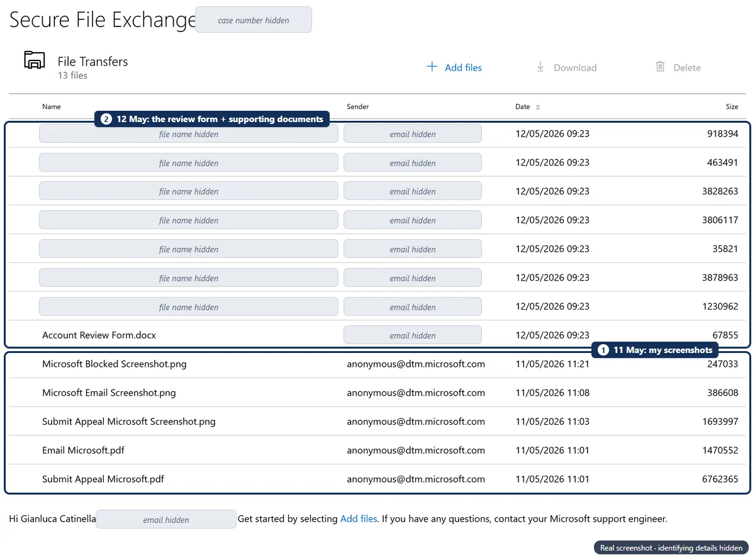Click the File Transfers heading
The image size is (755, 560).
(x=92, y=61)
